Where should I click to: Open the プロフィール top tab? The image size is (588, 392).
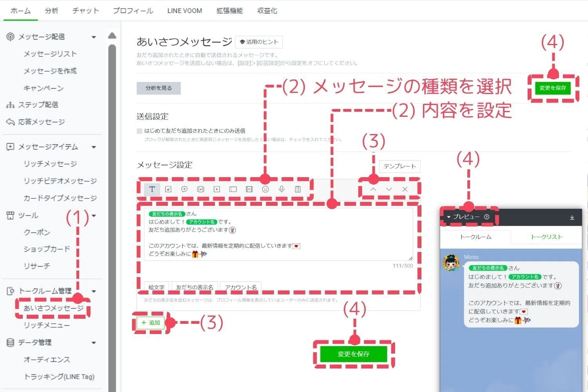click(x=133, y=11)
